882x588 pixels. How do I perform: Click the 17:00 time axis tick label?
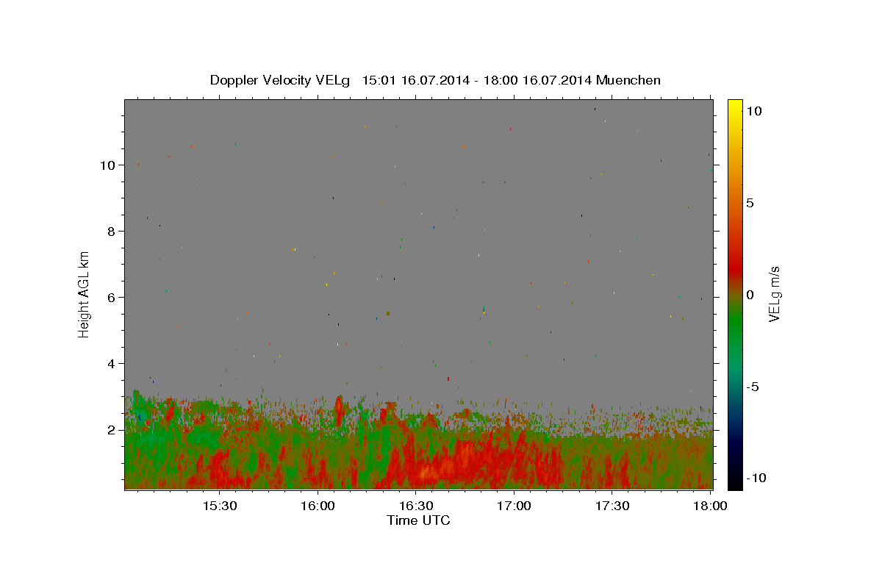coord(514,506)
